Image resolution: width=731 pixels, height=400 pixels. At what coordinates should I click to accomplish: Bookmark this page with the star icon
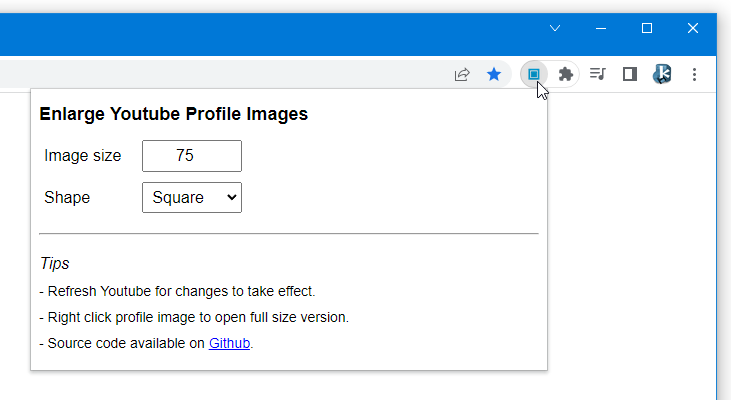pos(494,74)
